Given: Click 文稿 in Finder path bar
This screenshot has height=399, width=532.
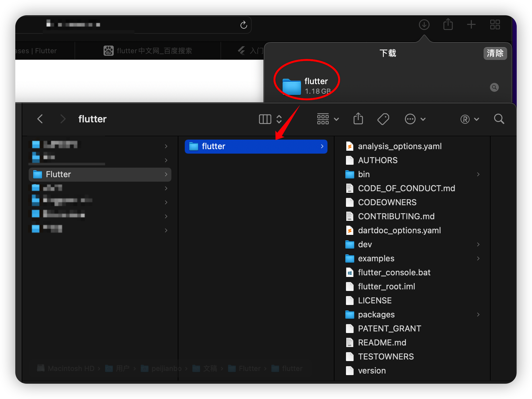Looking at the screenshot, I should [x=205, y=368].
